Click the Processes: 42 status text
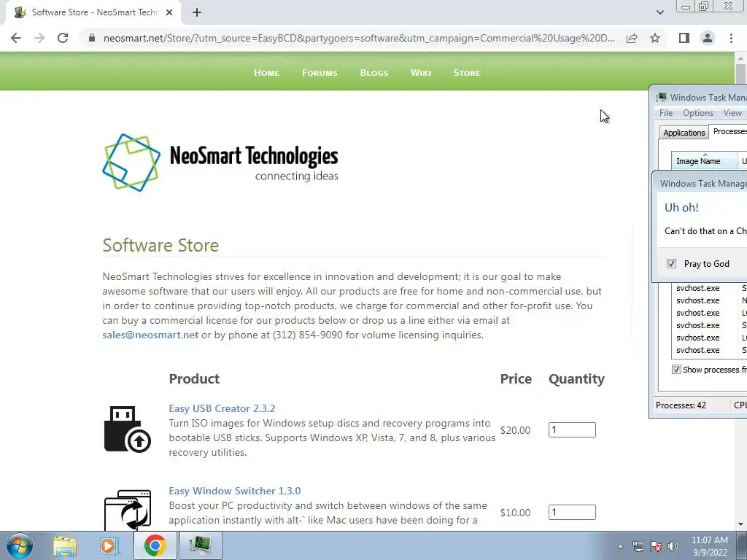Image resolution: width=747 pixels, height=560 pixels. (x=681, y=405)
